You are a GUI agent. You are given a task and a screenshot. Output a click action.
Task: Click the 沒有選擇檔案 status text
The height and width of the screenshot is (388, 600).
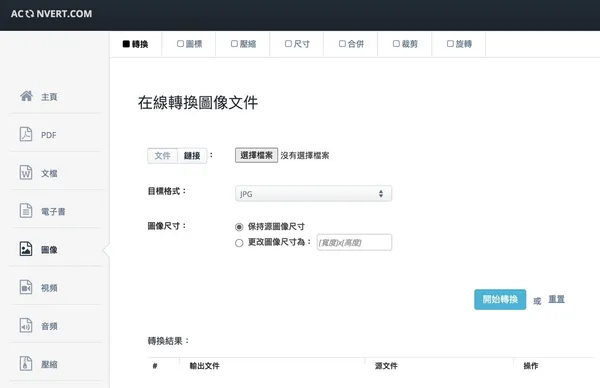point(305,155)
